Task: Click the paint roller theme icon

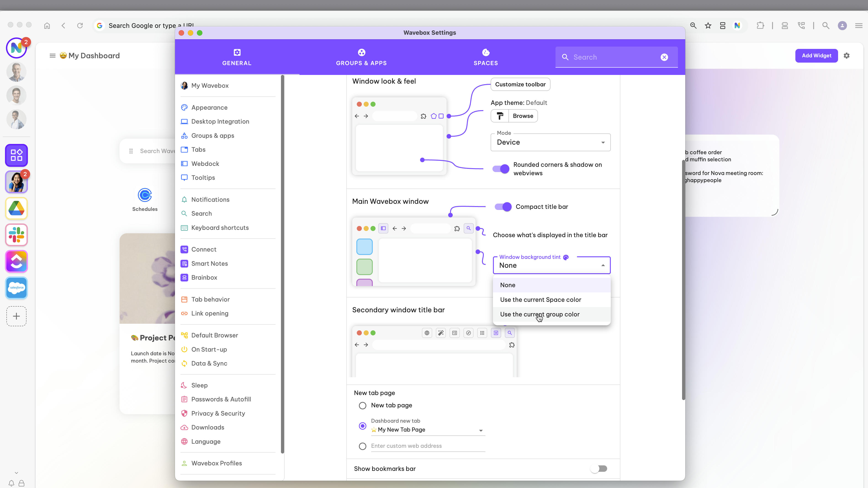Action: (x=500, y=116)
